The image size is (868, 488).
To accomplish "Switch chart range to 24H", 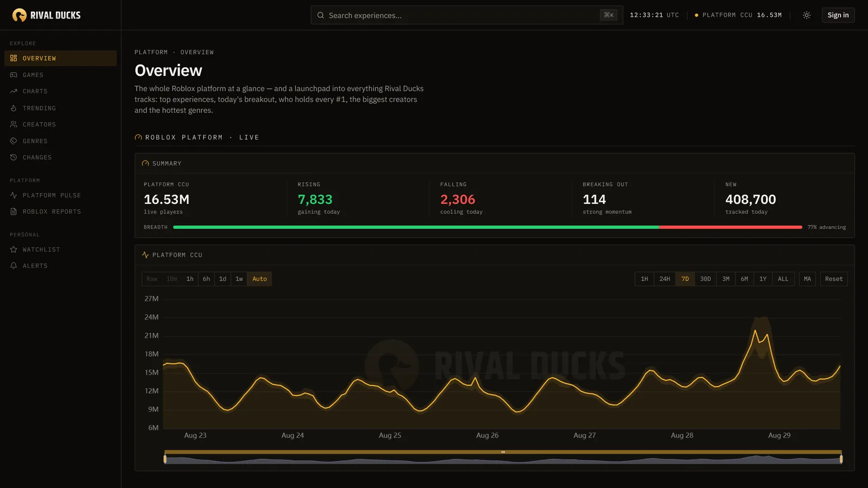I will coord(665,279).
